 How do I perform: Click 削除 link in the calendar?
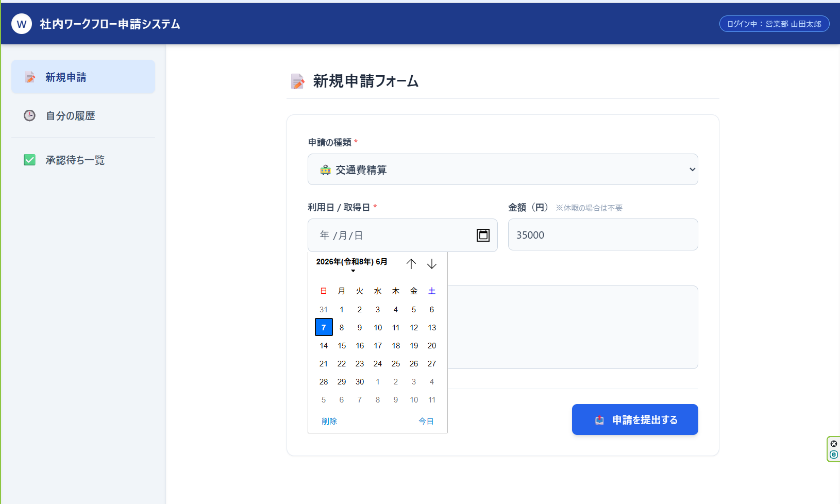pos(329,421)
